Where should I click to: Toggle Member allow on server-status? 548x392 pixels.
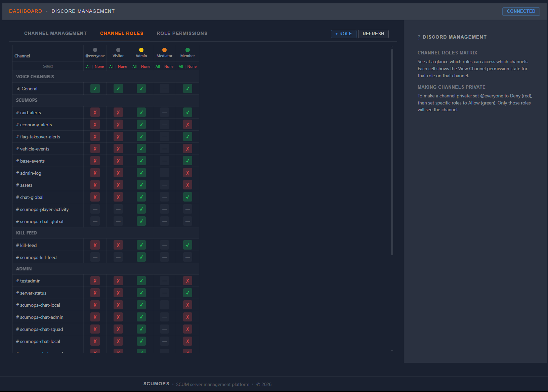click(187, 293)
